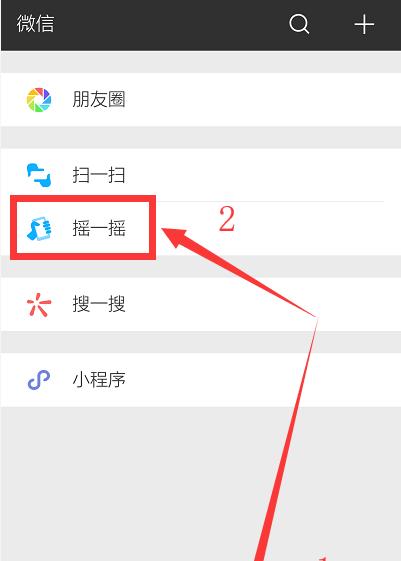Tap blank right side of 朋友圈 row

(x=263, y=99)
